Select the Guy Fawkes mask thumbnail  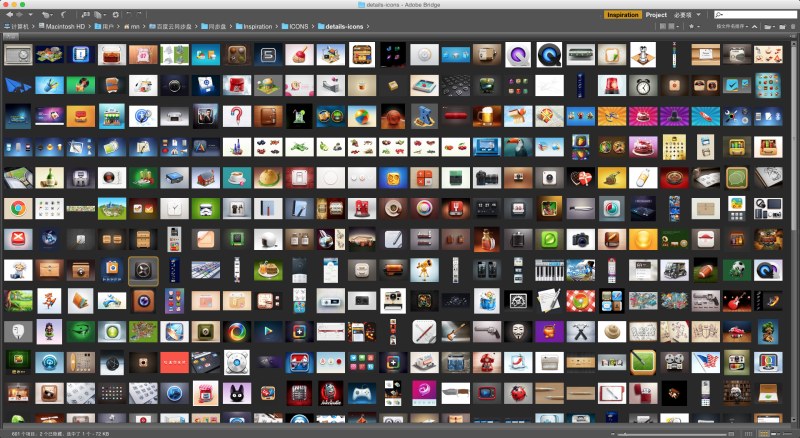518,332
